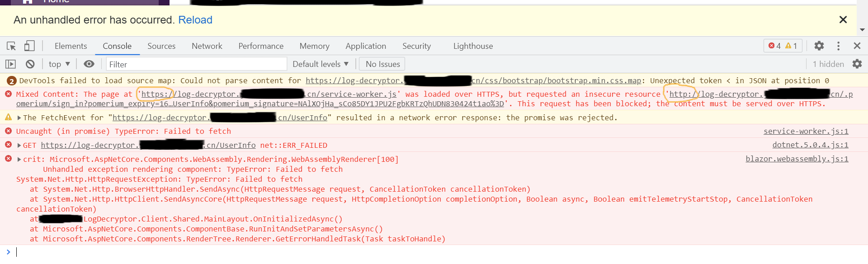Toggle the device emulation toolbar

click(29, 46)
